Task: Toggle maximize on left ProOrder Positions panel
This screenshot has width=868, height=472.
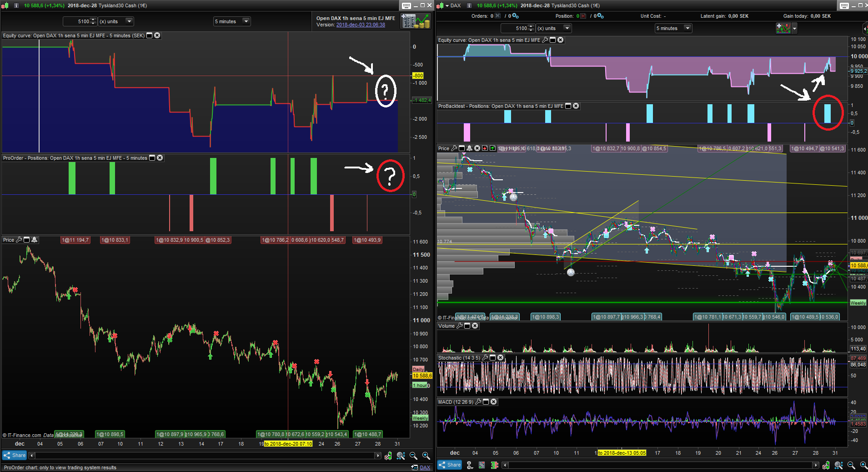Action: (x=152, y=158)
